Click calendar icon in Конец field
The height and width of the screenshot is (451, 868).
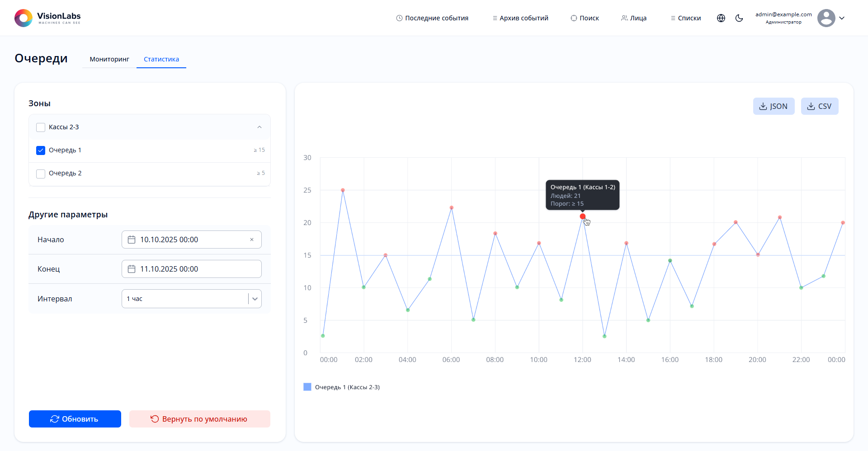[132, 269]
